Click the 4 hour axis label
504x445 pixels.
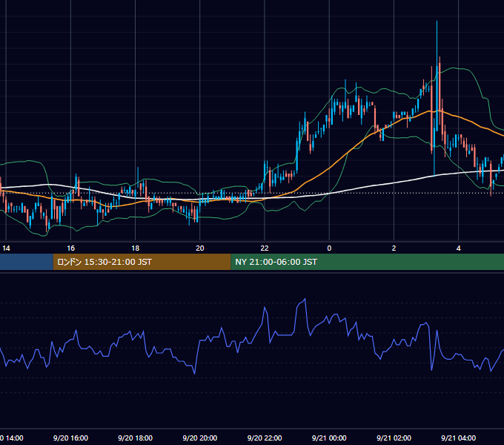click(458, 248)
